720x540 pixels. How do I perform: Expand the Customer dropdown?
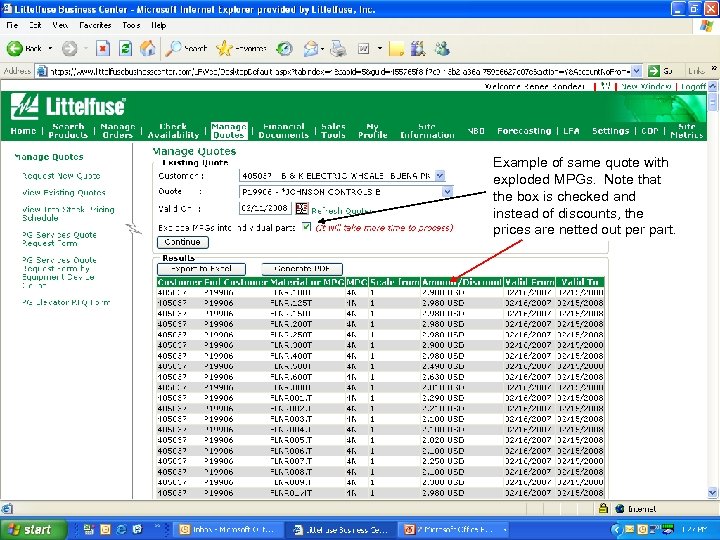tap(440, 175)
